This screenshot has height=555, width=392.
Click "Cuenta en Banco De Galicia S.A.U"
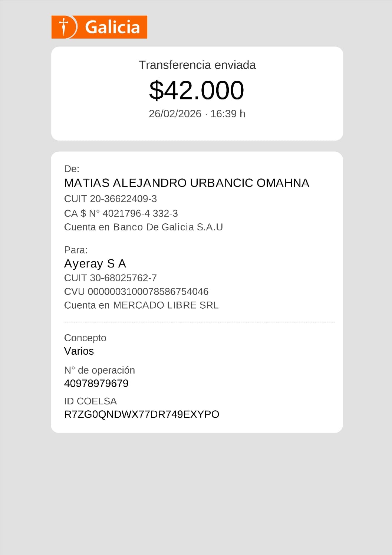(144, 227)
